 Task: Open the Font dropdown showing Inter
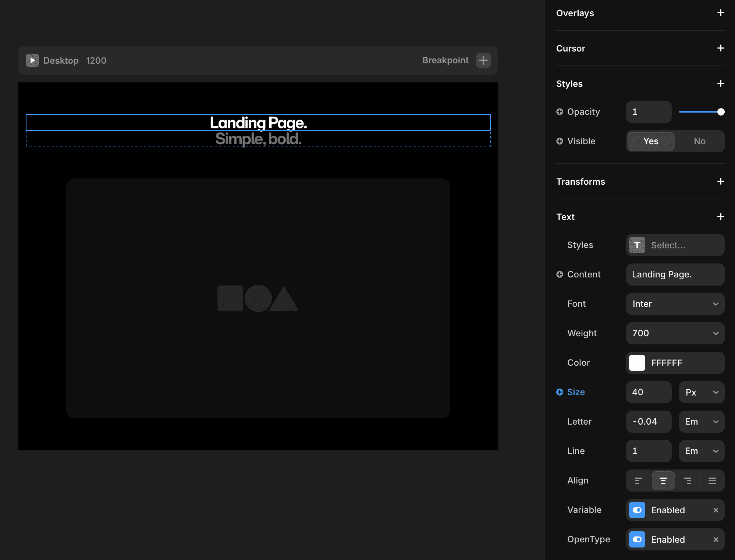click(675, 304)
